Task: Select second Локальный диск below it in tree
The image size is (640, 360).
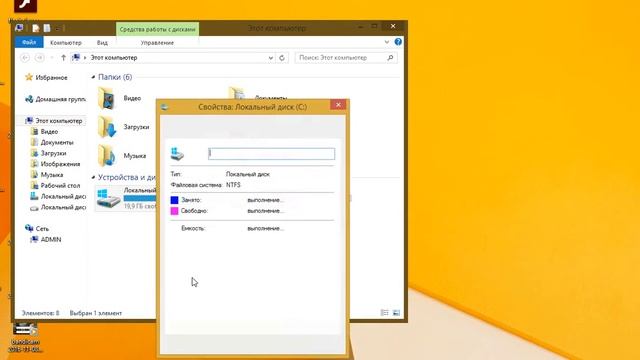Action: coord(58,207)
